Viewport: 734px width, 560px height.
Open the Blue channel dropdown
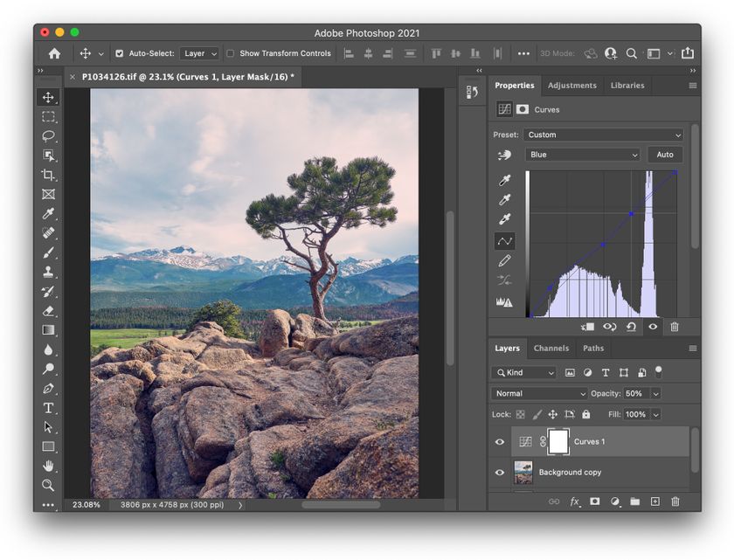[x=582, y=155]
